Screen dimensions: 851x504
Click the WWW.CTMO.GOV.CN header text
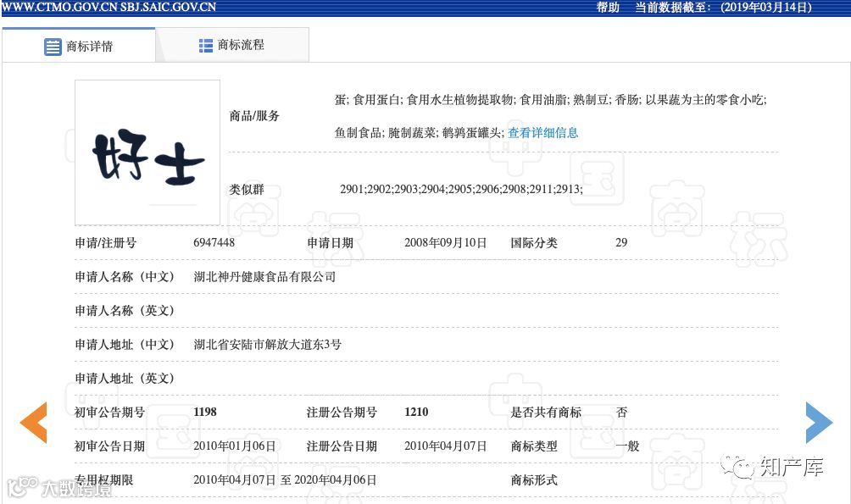coord(58,7)
